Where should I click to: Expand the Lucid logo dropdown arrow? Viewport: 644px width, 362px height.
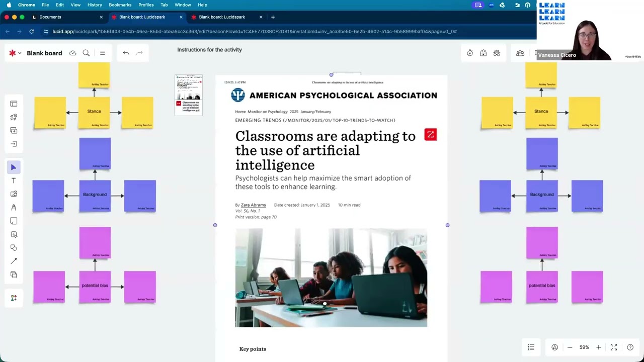(20, 53)
